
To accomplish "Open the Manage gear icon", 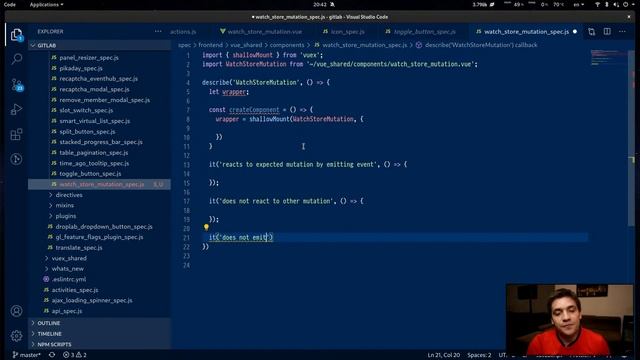I will point(16,336).
